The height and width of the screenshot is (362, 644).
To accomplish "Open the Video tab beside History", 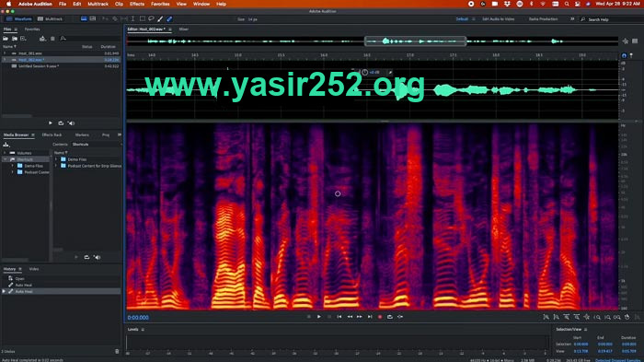I will tap(34, 269).
